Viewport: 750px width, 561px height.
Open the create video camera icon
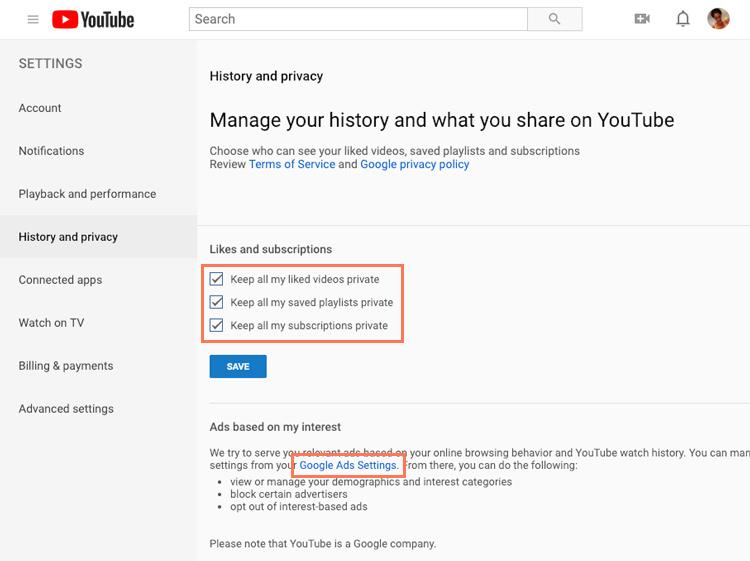[x=642, y=19]
